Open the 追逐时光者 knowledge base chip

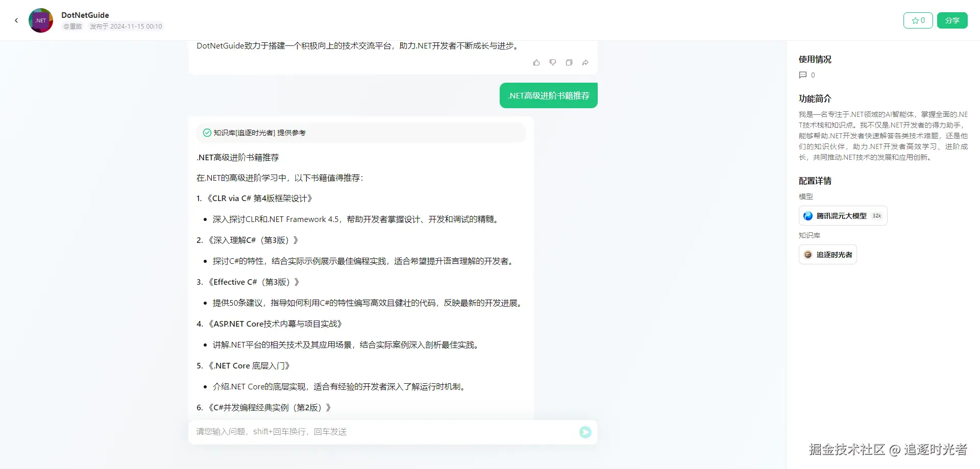pos(828,255)
